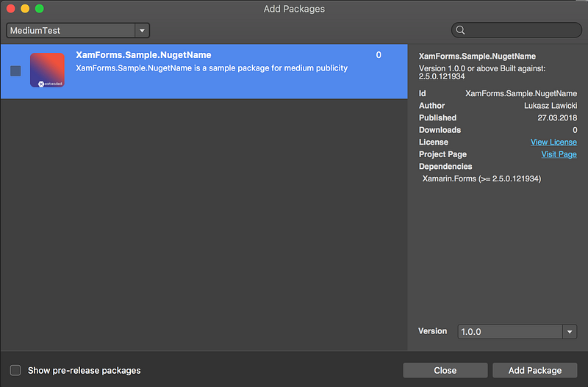The width and height of the screenshot is (588, 387).
Task: Select the XamForms.Sample.NugetName package row title
Action: coord(143,55)
